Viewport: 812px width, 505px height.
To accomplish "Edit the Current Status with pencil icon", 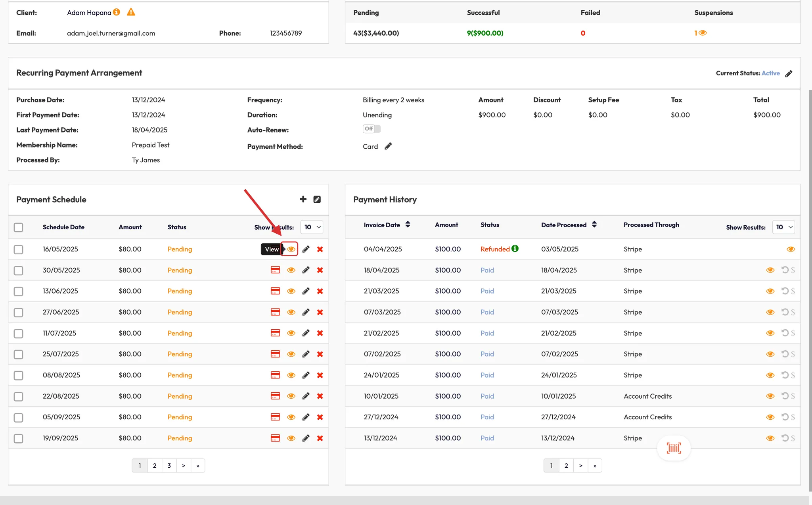I will coord(789,73).
